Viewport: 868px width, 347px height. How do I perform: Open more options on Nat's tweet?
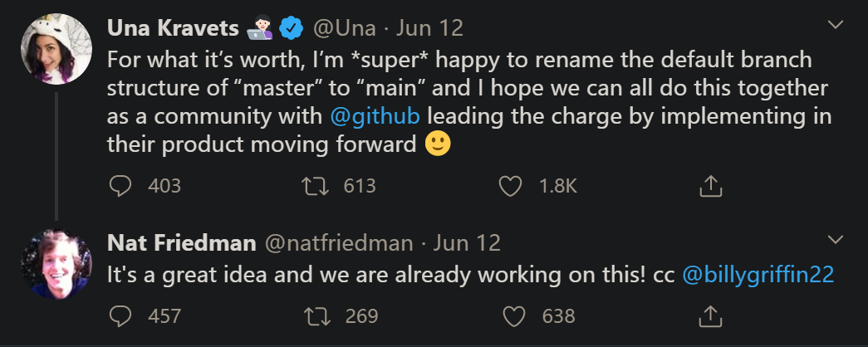[836, 241]
